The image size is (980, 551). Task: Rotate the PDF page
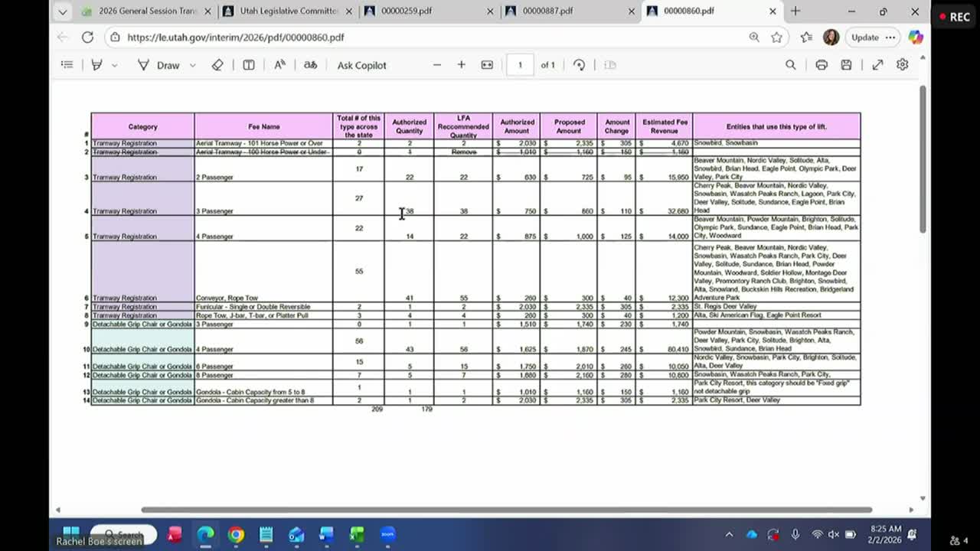[579, 65]
